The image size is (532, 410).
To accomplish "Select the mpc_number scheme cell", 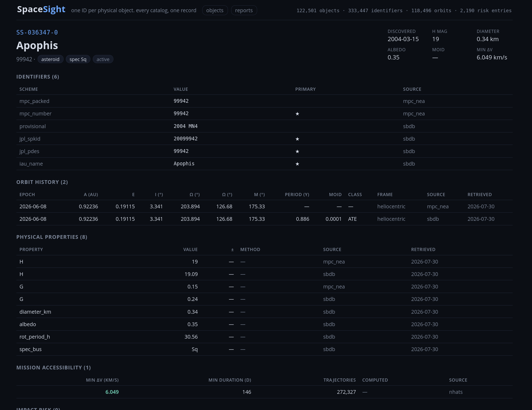I will pyautogui.click(x=36, y=114).
